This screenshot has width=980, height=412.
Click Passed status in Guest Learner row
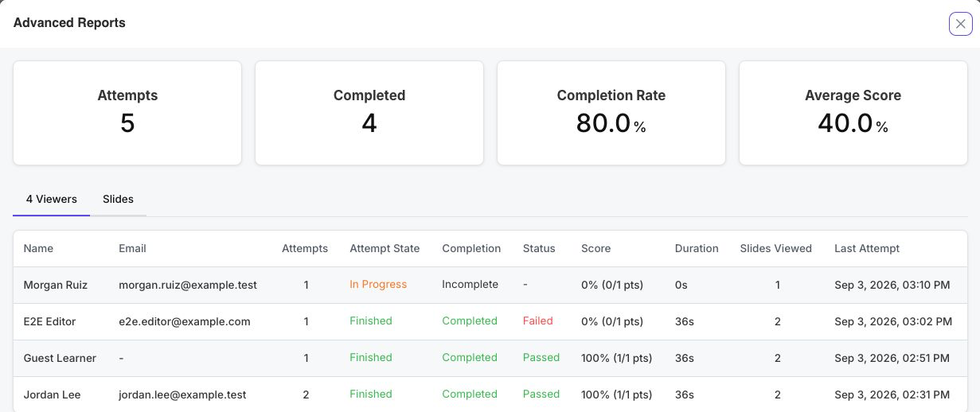pos(541,357)
